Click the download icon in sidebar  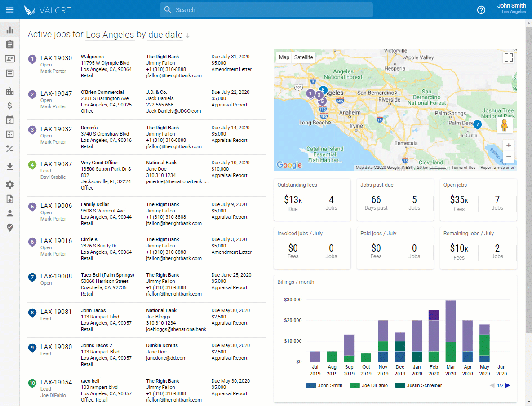point(10,167)
